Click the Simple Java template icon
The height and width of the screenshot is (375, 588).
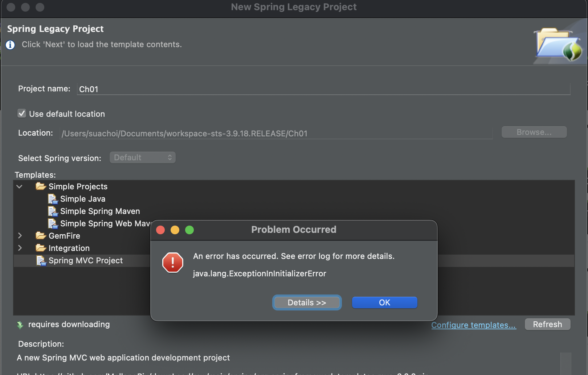coord(53,199)
